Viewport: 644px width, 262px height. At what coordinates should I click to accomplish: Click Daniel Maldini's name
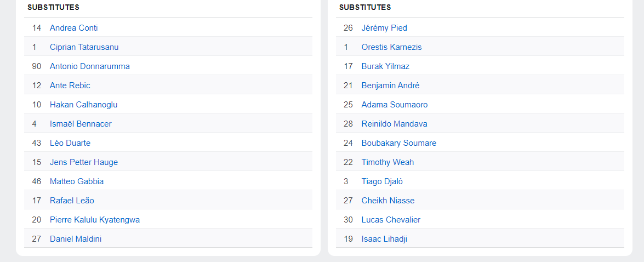point(76,239)
